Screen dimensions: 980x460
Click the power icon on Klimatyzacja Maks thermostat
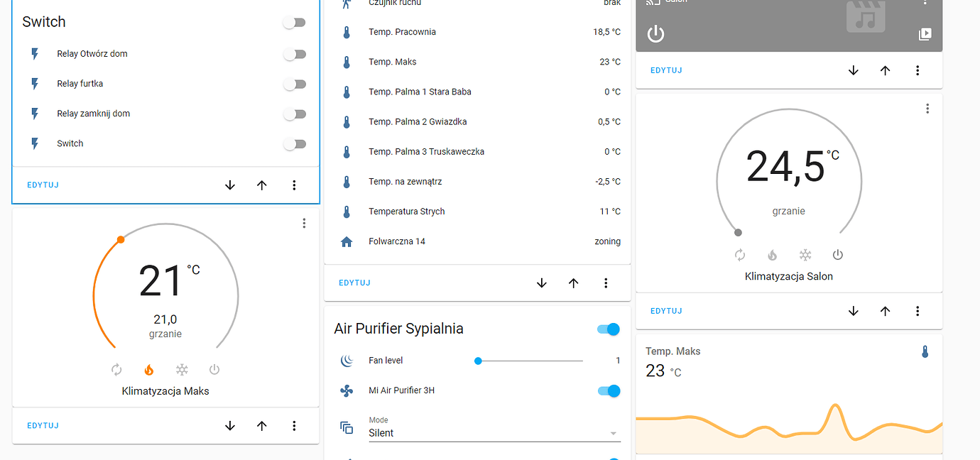pyautogui.click(x=214, y=369)
